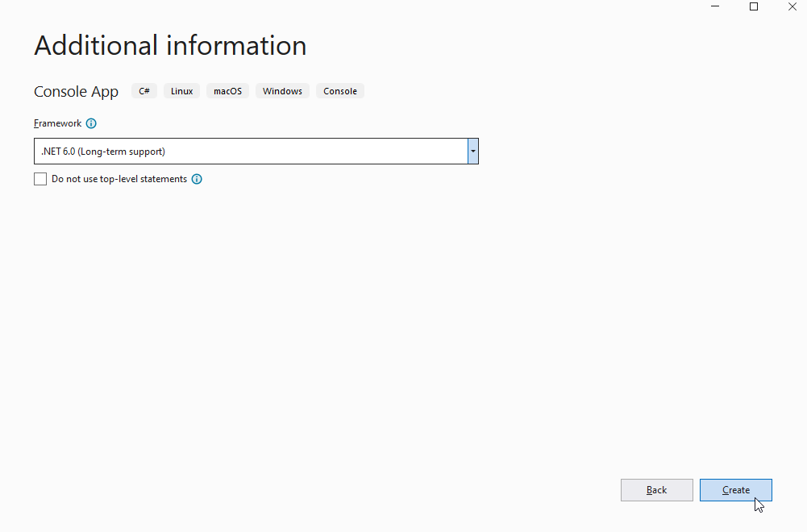The width and height of the screenshot is (807, 532).
Task: Select the Console project type tag
Action: point(340,91)
